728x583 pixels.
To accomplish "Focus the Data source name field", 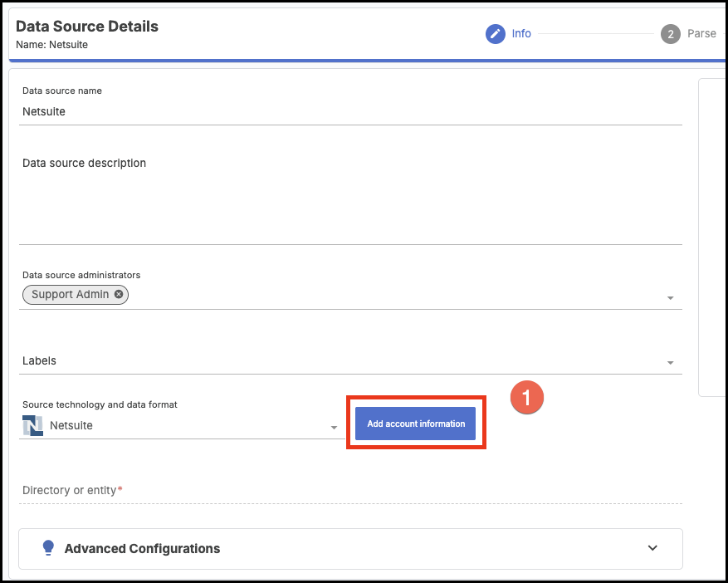I will click(349, 111).
